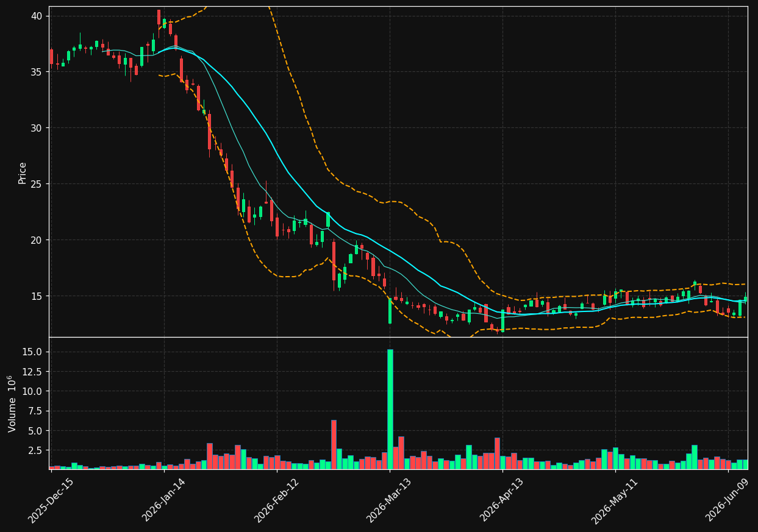Click the tall red volume bar near 6 million
The height and width of the screenshot is (532, 758).
pos(334,444)
